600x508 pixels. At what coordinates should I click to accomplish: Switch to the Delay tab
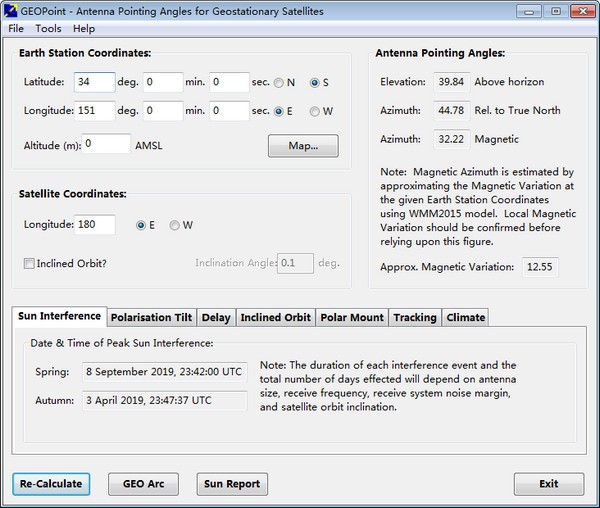click(215, 318)
